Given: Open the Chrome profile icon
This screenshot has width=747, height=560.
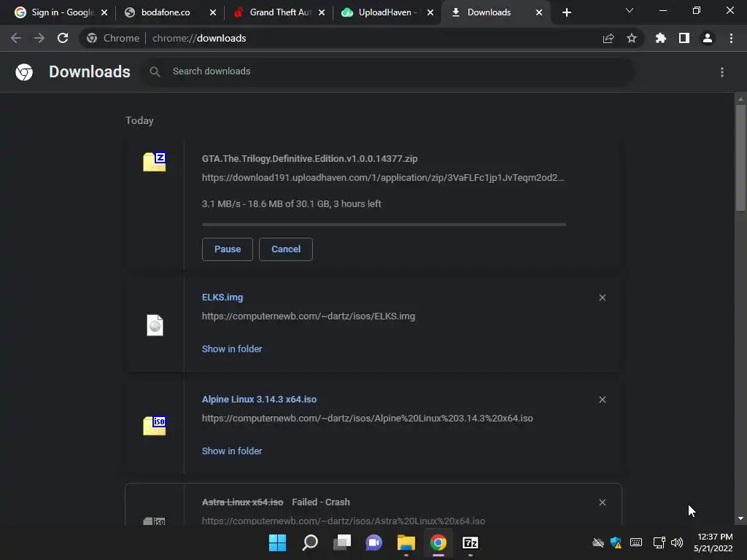Looking at the screenshot, I should [708, 38].
